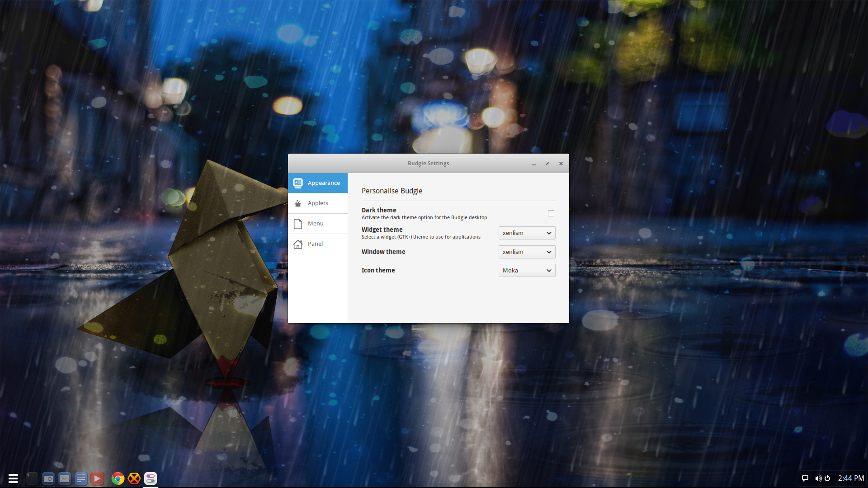Click the Panel house icon in the sidebar

tap(298, 244)
